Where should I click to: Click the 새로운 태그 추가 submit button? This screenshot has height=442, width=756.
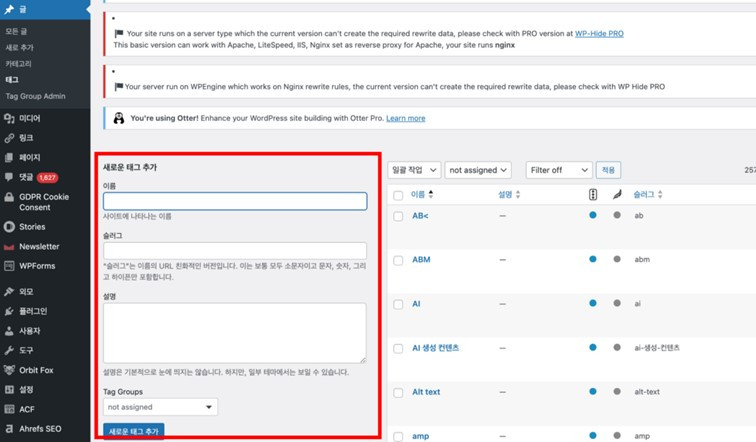[134, 431]
